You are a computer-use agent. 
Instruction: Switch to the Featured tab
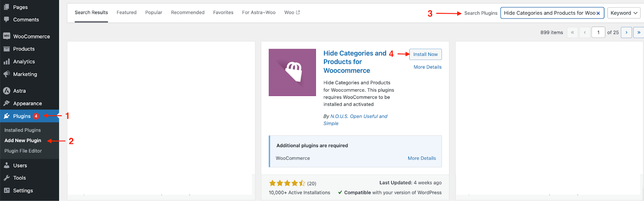(126, 12)
